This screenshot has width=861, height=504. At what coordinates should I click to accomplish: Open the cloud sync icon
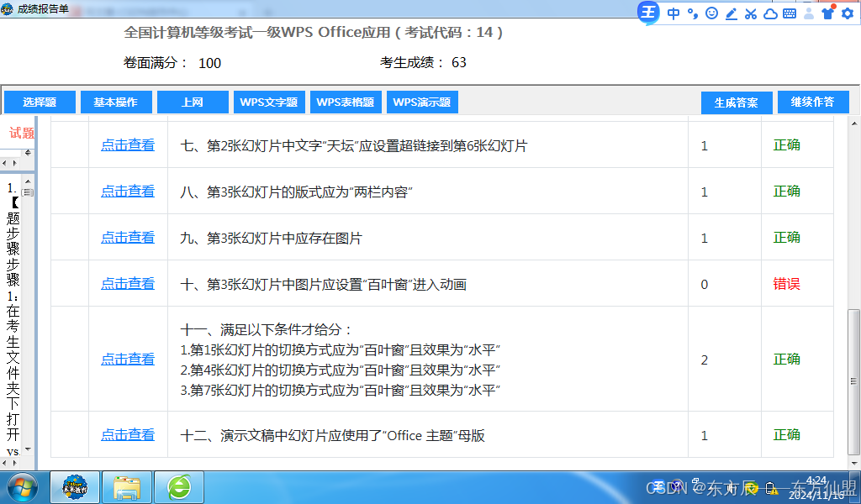click(x=770, y=13)
